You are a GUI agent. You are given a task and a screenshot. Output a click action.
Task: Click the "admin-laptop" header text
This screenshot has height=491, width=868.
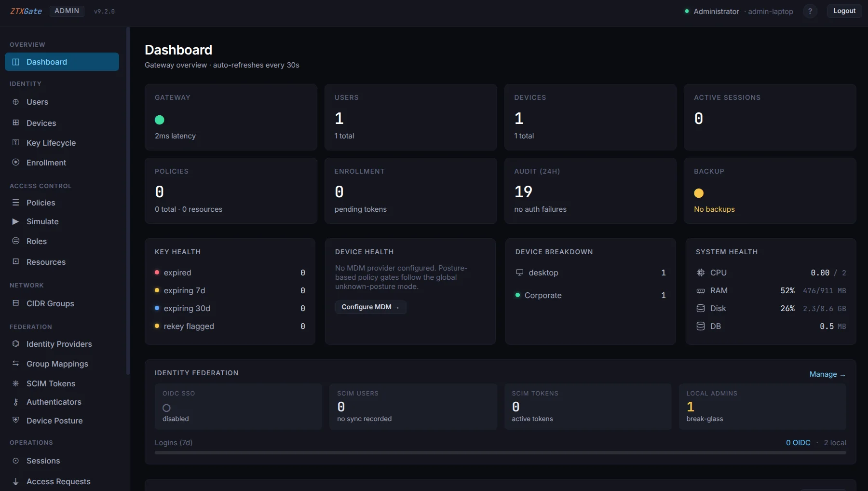click(x=770, y=11)
